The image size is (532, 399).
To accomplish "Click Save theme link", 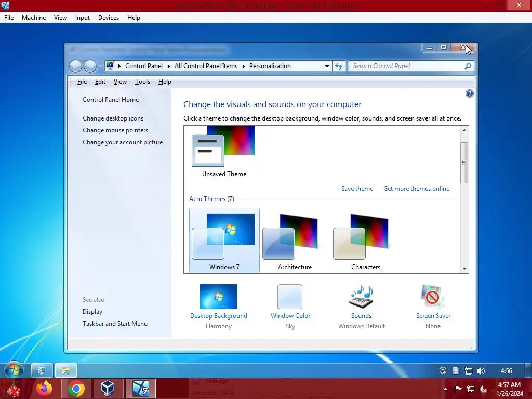I will coord(357,188).
